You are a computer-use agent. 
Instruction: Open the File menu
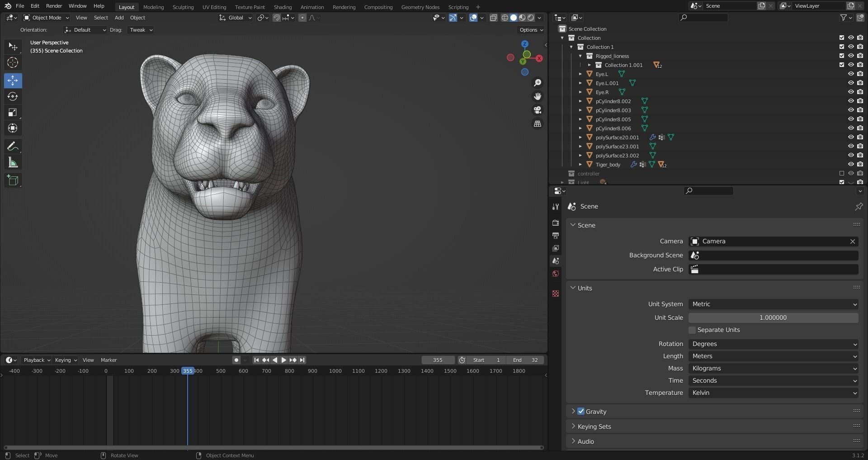(x=20, y=6)
